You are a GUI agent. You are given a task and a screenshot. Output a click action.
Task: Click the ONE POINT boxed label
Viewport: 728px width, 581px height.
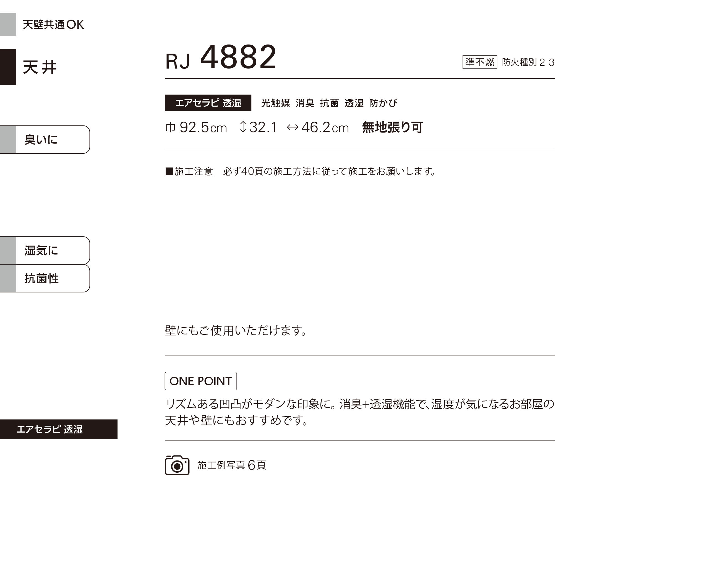[200, 381]
